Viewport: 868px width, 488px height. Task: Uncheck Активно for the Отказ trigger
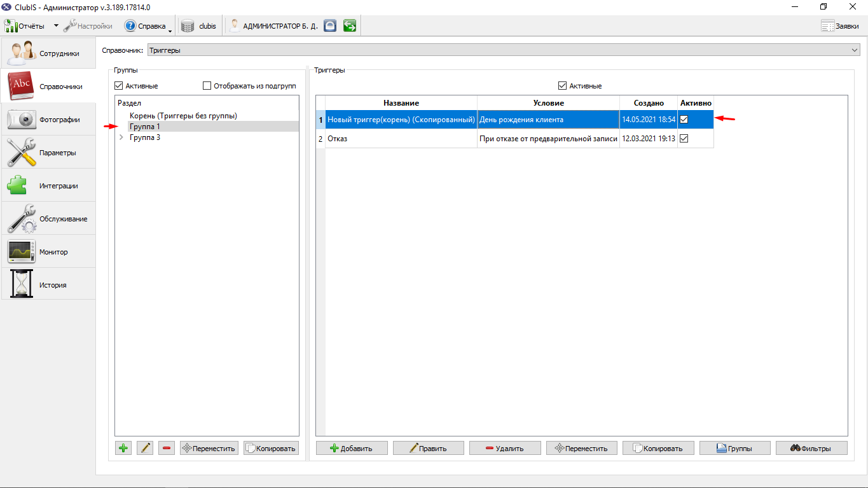[x=684, y=138]
